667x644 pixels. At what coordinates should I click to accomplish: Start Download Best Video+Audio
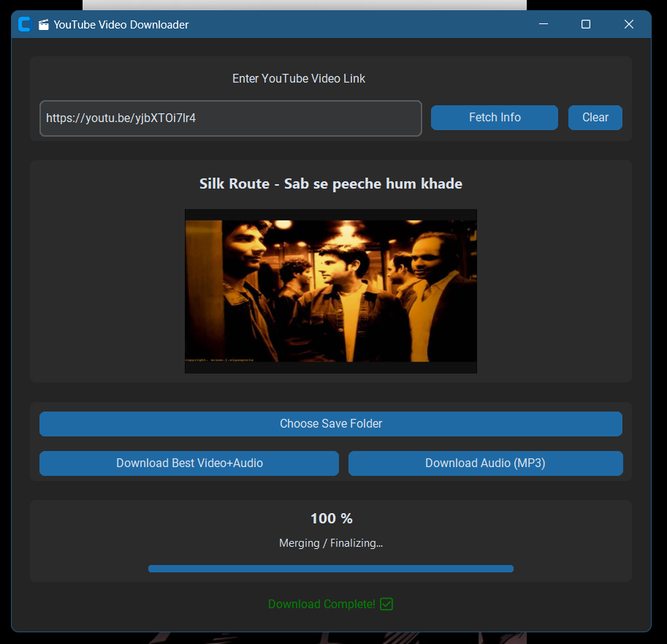189,463
